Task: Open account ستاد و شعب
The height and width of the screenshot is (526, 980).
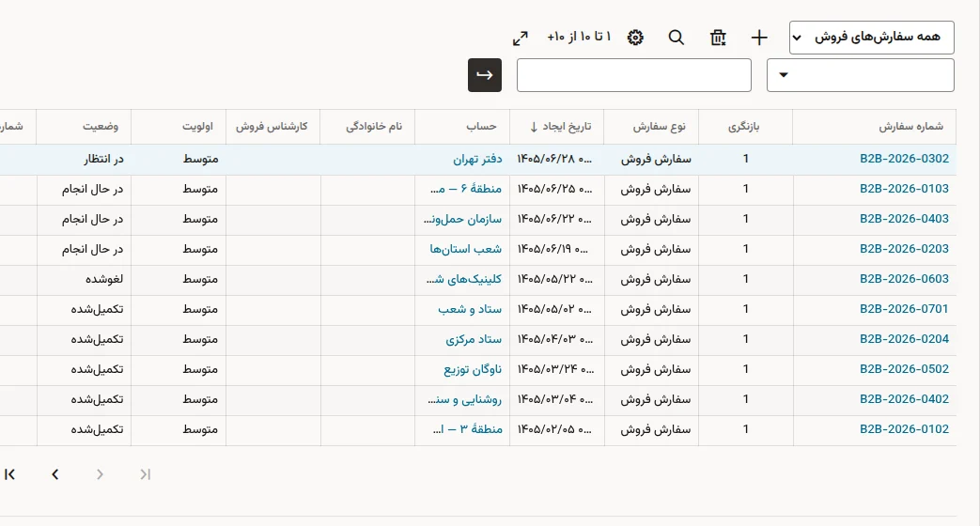Action: 470,309
